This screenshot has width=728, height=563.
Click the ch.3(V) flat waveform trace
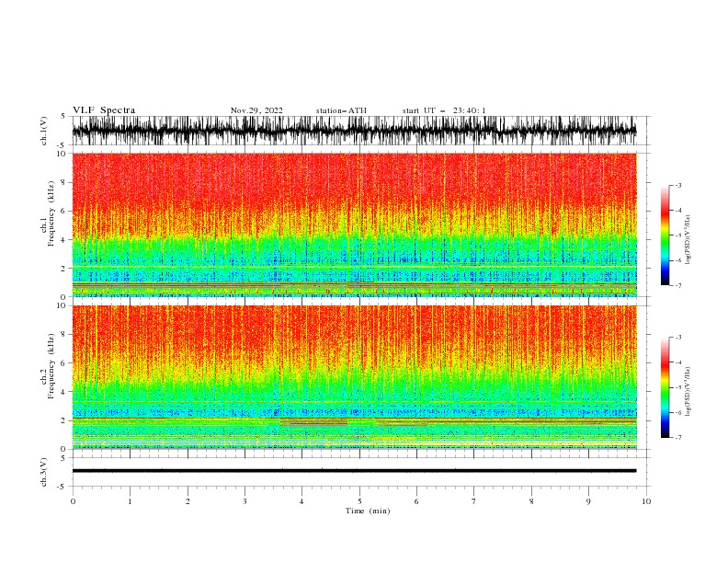pyautogui.click(x=354, y=471)
